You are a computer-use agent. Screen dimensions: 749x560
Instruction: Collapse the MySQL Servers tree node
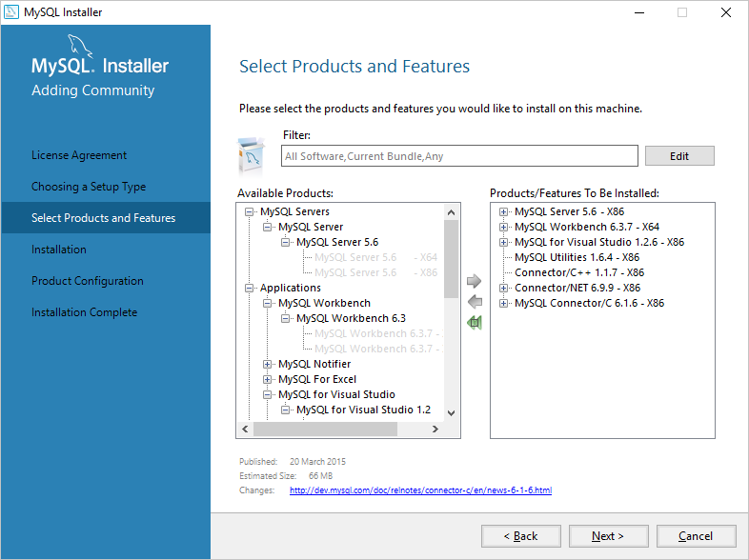249,211
